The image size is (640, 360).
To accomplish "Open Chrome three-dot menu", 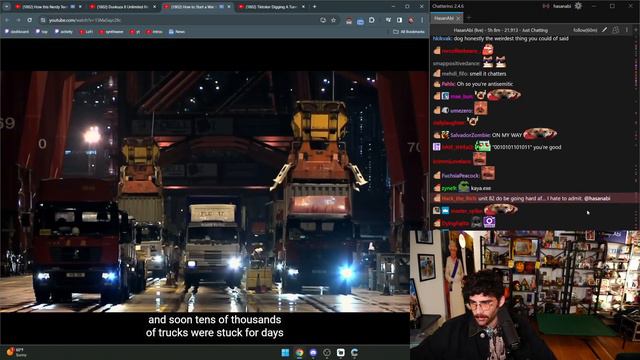I will (422, 20).
